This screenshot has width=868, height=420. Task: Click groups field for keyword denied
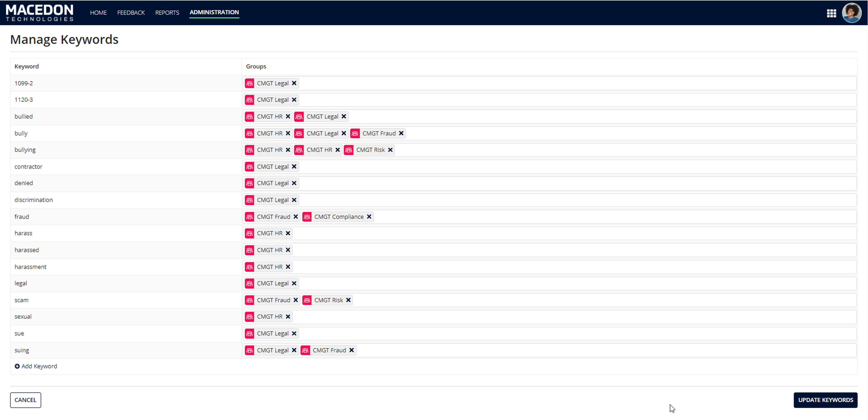[550, 183]
